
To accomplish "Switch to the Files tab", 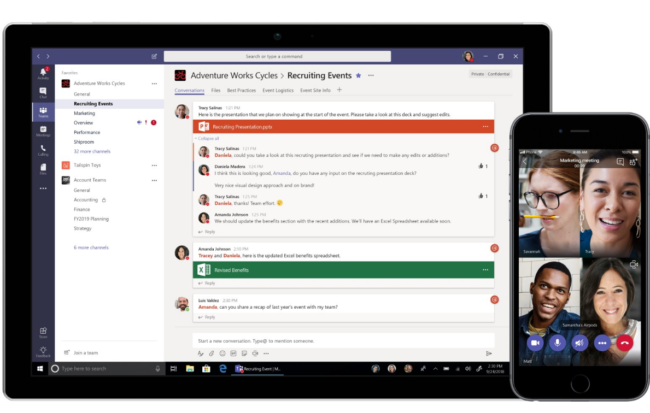I will point(216,90).
